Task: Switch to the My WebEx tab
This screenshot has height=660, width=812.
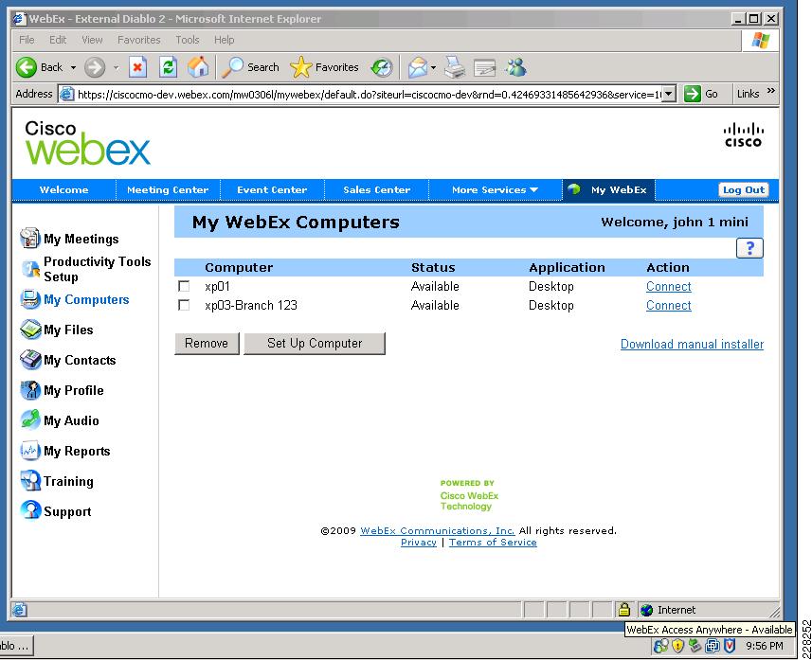Action: (x=608, y=190)
